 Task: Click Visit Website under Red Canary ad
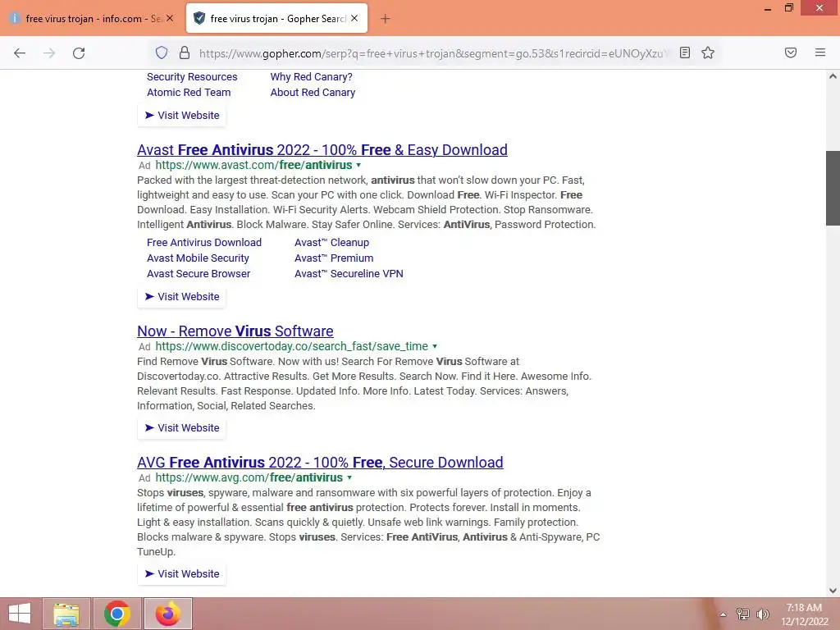(182, 115)
